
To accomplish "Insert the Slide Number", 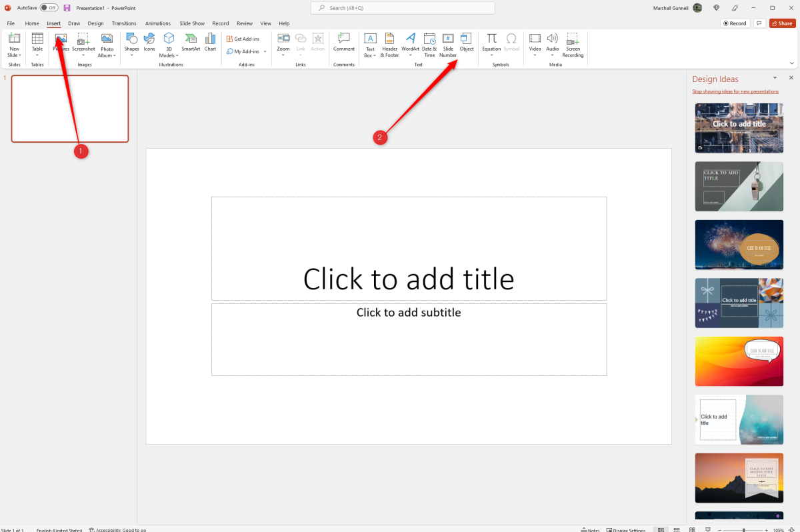I will (x=447, y=45).
